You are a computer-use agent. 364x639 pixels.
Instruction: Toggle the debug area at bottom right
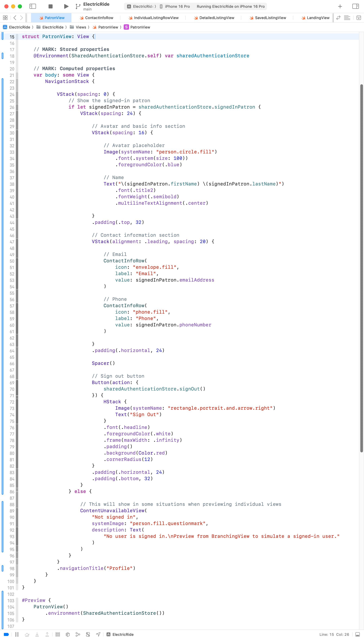point(357,634)
